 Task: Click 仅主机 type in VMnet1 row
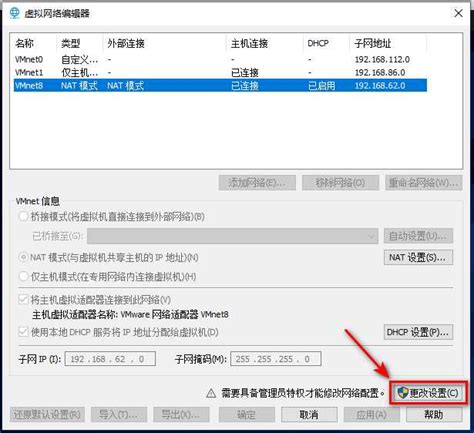(80, 72)
